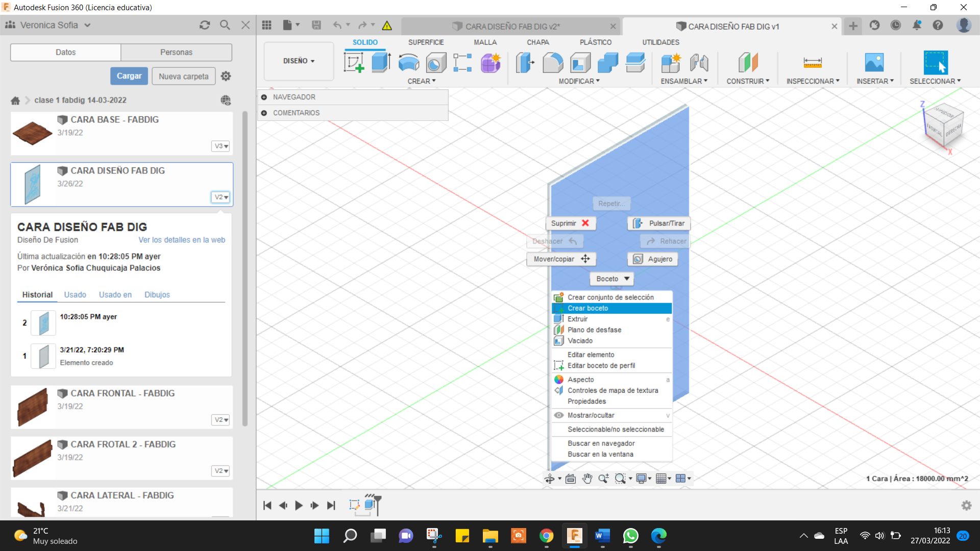Open the Boceto dropdown in marking menu
The height and width of the screenshot is (551, 980).
[x=612, y=279]
